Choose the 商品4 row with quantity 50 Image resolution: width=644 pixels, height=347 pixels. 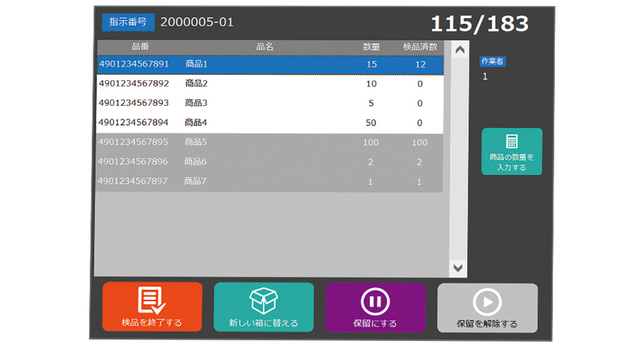click(268, 123)
